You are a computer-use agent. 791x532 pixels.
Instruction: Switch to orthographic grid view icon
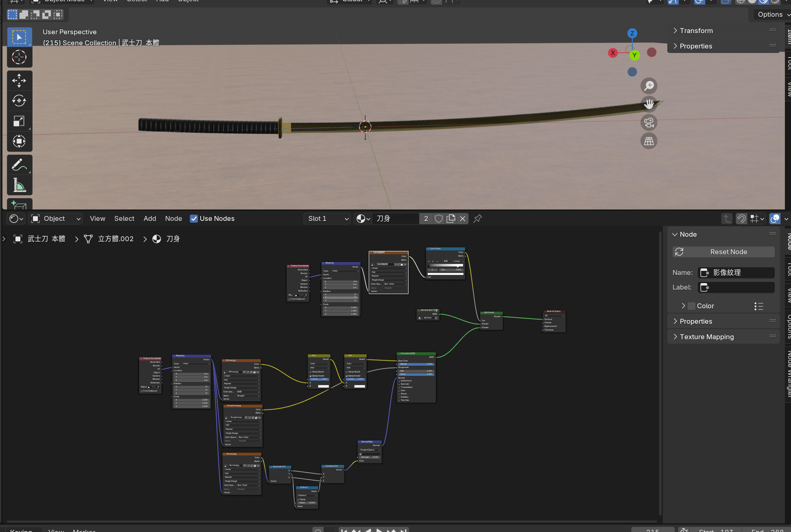(649, 141)
